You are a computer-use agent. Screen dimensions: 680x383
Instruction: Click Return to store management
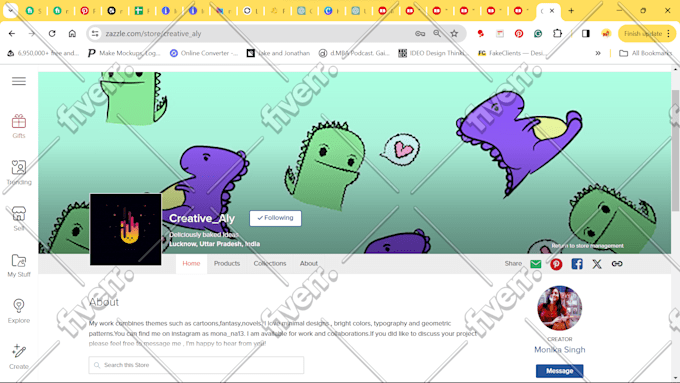[587, 246]
